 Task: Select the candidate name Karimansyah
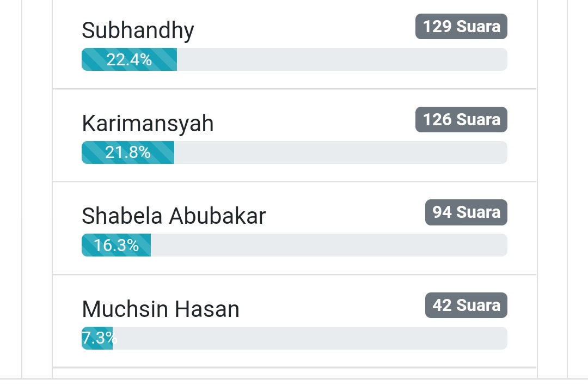pyautogui.click(x=148, y=124)
